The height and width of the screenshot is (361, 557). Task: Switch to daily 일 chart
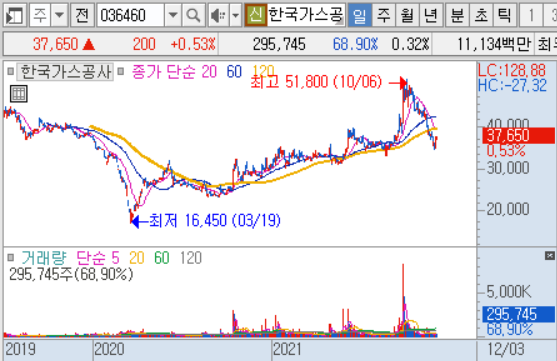tap(359, 15)
